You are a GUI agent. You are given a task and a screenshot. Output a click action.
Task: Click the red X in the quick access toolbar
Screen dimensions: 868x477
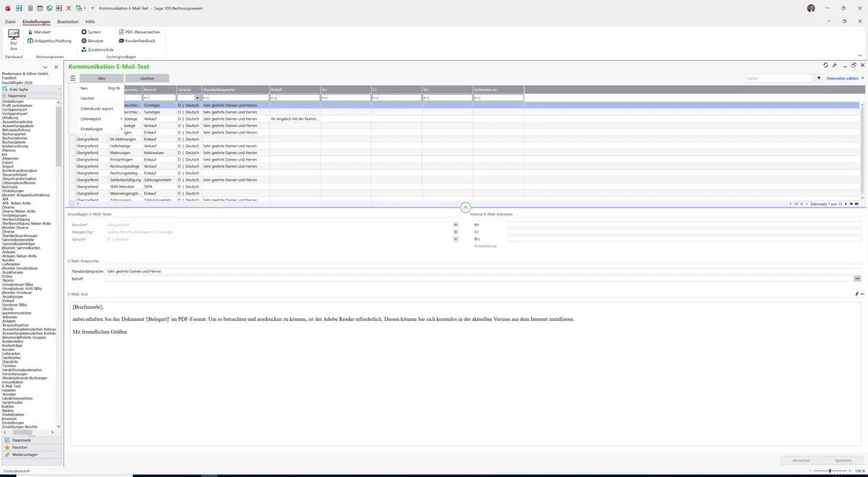(69, 7)
